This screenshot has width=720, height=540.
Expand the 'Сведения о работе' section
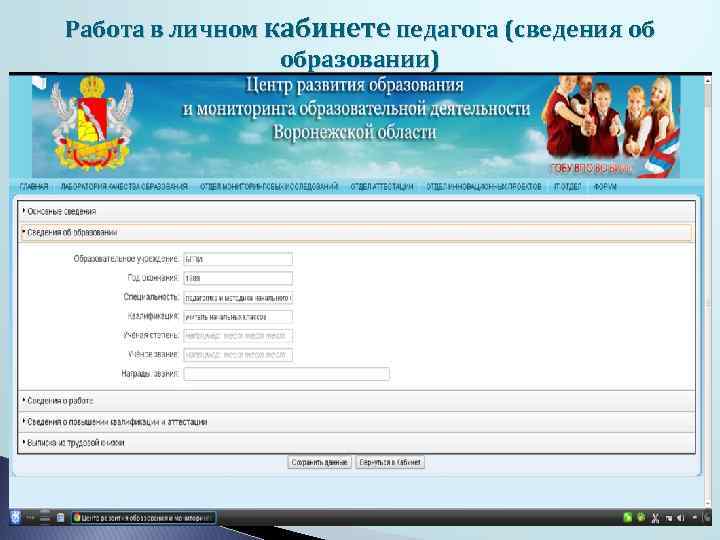tap(356, 401)
